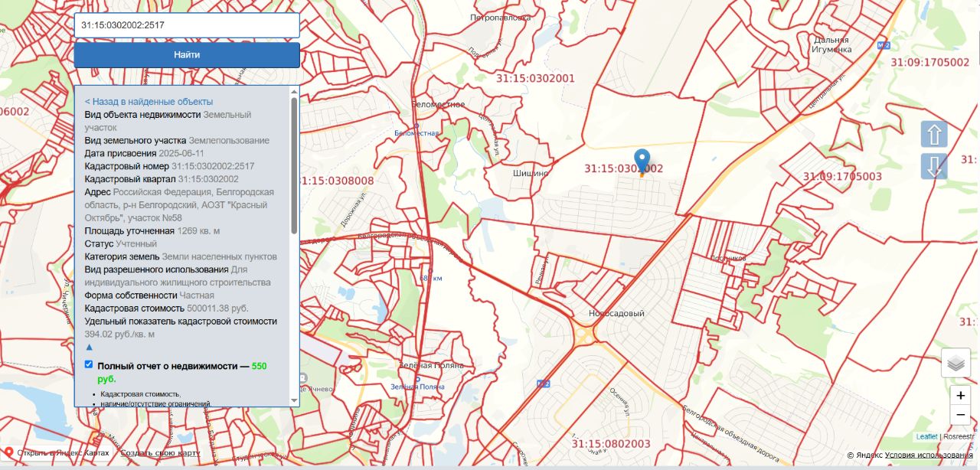Click the Вид земельного участка Землепользование row
This screenshot has width=980, height=470.
pyautogui.click(x=177, y=140)
